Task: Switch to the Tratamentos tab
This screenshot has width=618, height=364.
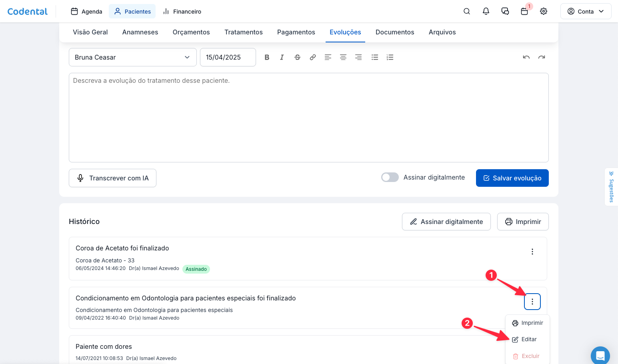Action: click(243, 32)
